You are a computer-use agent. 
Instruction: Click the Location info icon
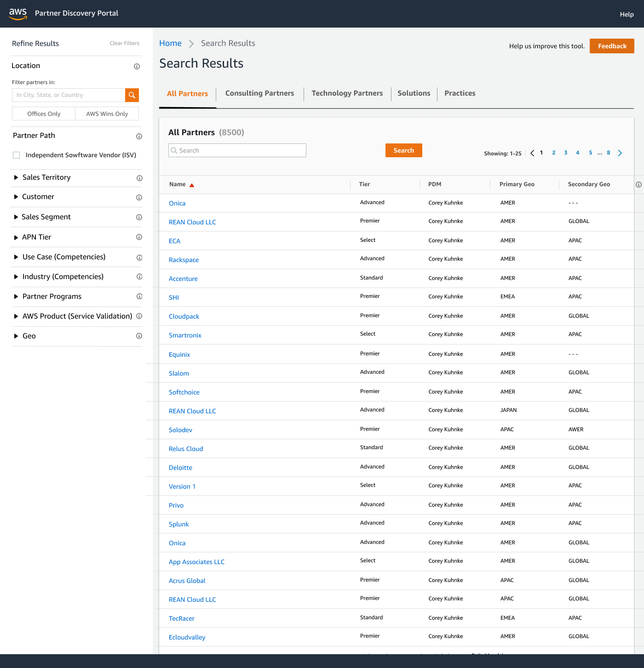pyautogui.click(x=137, y=67)
